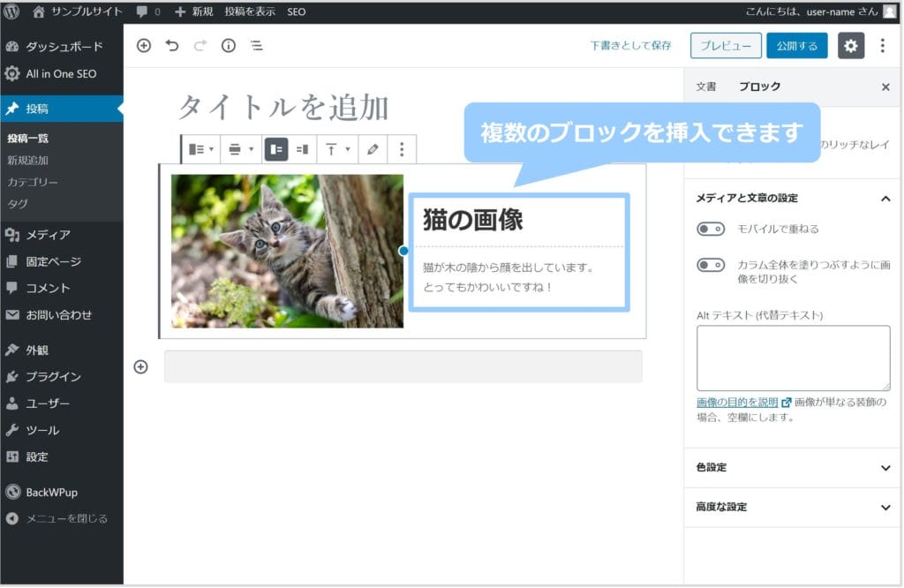Open SEO menu in the admin bar

297,11
